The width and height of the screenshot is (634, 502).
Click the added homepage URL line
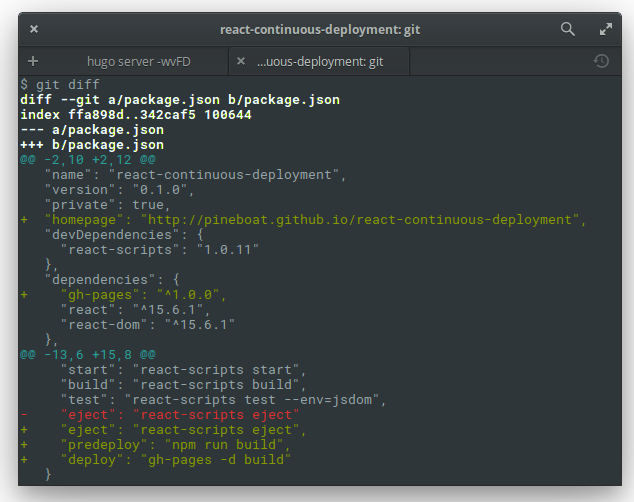coord(303,219)
